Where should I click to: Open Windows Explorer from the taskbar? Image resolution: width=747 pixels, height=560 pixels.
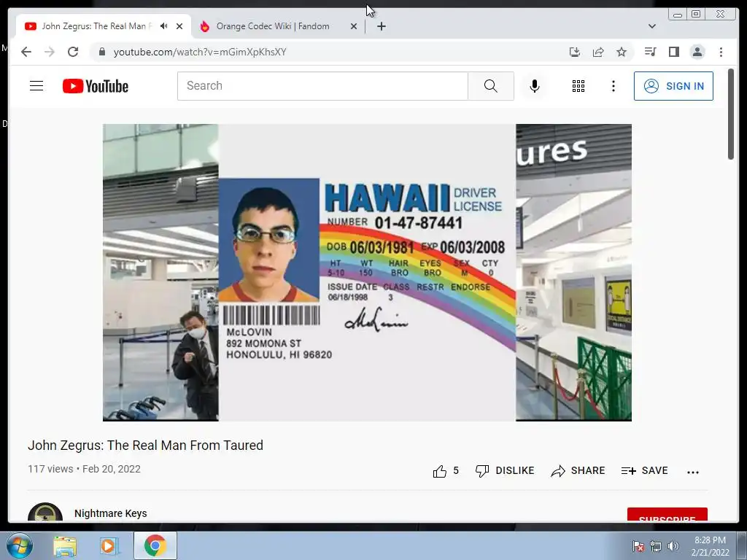[x=65, y=545]
